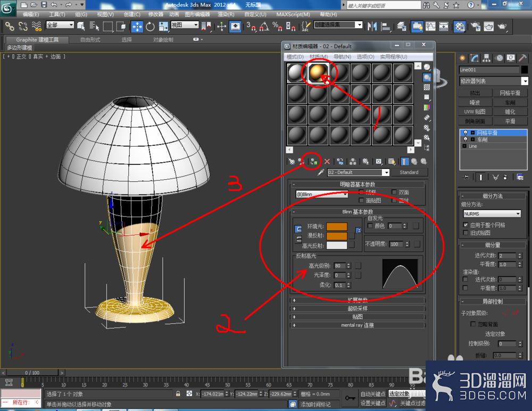Enable the 旧式贴图 checkbox
Image resolution: width=532 pixels, height=411 pixels.
coord(466,233)
